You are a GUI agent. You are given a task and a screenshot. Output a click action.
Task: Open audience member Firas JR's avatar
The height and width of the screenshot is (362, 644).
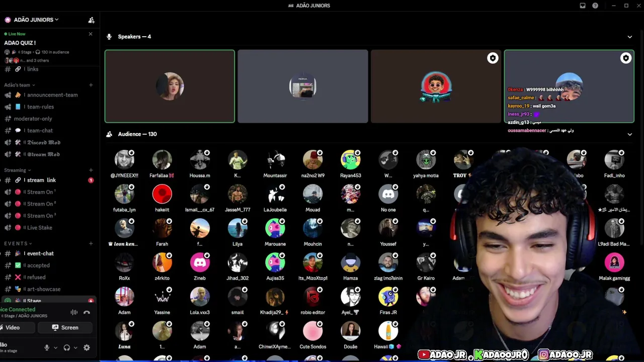[x=388, y=297]
